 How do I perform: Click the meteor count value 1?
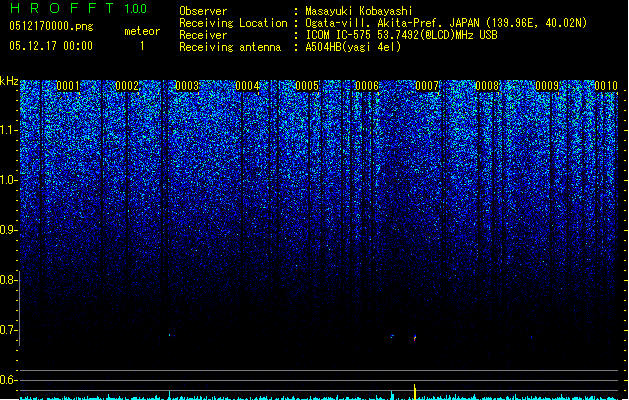point(142,46)
